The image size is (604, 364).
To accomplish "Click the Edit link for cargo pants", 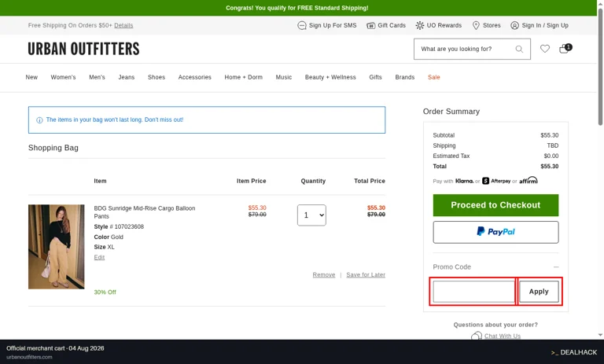I will [x=99, y=257].
